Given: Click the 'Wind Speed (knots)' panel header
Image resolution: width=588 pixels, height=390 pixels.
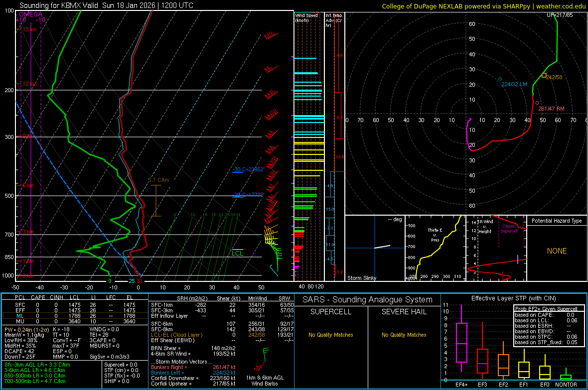Looking at the screenshot, I should click(x=306, y=17).
